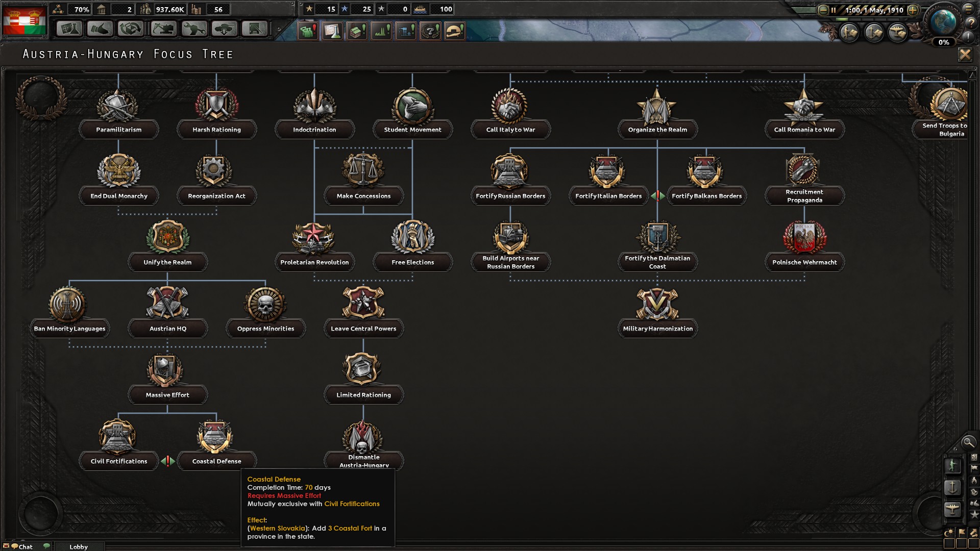Image resolution: width=980 pixels, height=551 pixels.
Task: Toggle the naval map mode anchor
Action: (952, 487)
